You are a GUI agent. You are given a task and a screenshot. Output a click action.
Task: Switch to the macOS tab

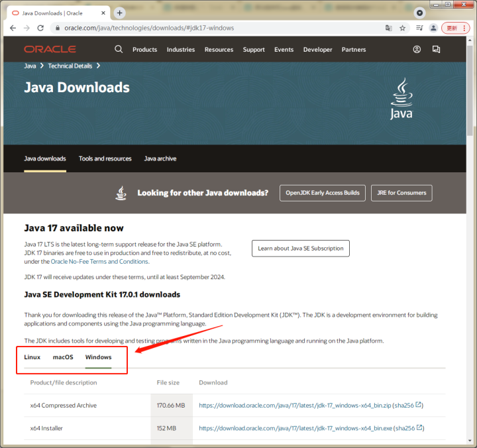point(63,357)
